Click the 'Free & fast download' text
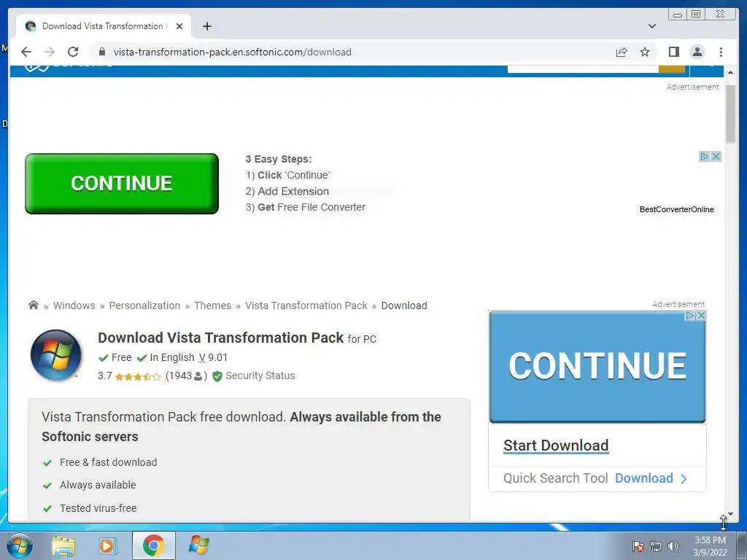747x560 pixels. 108,462
